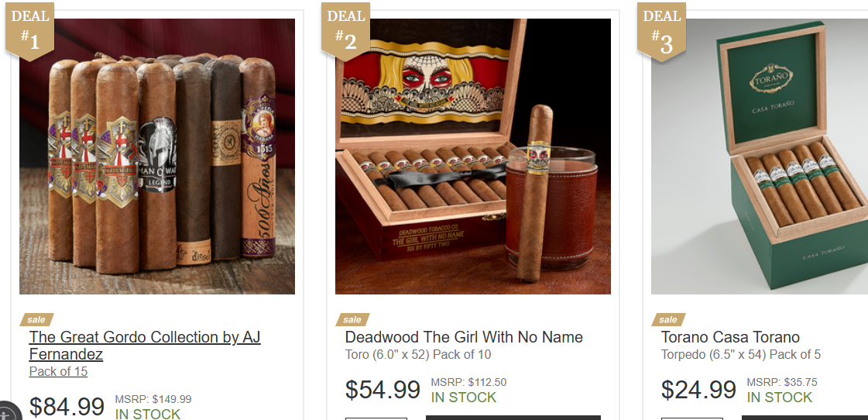Image resolution: width=868 pixels, height=420 pixels.
Task: Open the accessibility widget icon
Action: click(7, 413)
